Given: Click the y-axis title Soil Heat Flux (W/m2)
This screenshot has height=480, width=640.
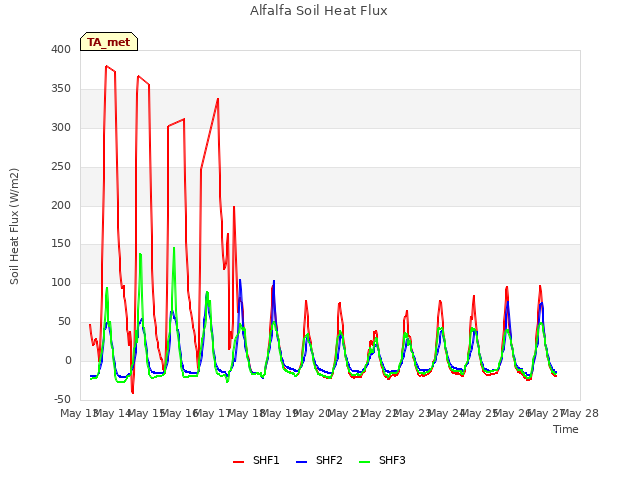Looking at the screenshot, I should pos(14,226).
